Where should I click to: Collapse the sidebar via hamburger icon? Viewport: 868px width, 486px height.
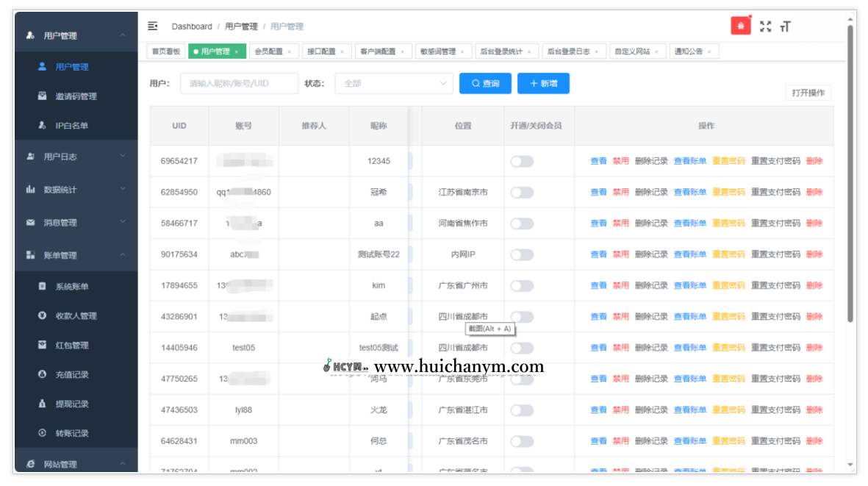tap(153, 25)
